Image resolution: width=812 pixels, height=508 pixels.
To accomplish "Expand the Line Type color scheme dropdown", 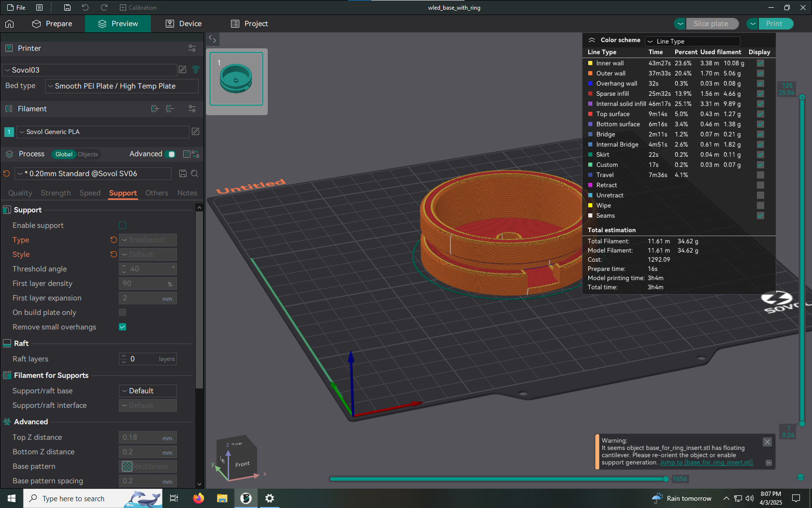I will [x=692, y=42].
